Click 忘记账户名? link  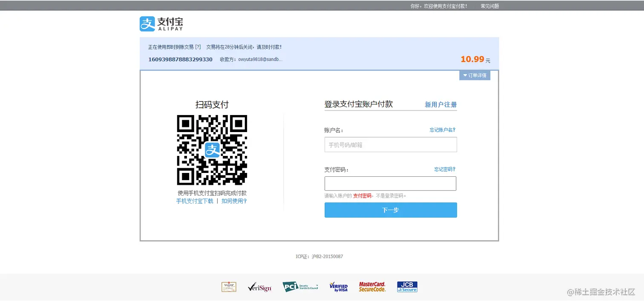tap(443, 130)
